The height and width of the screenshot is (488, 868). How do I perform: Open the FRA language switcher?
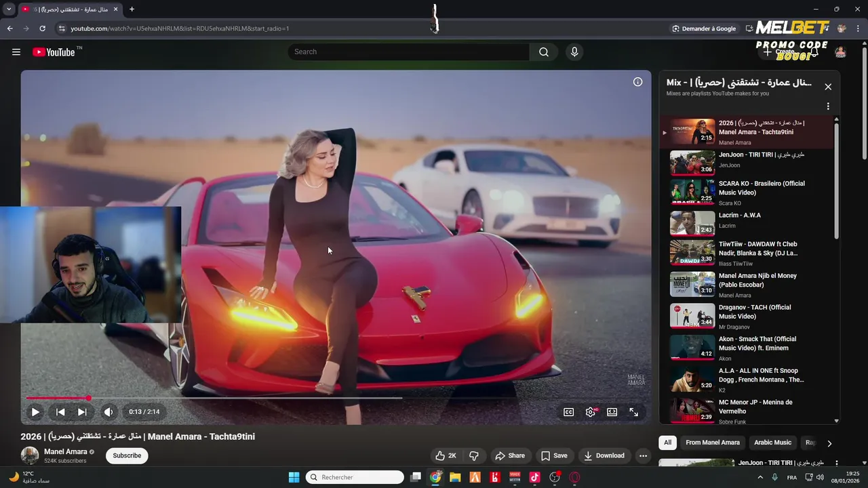click(x=792, y=477)
